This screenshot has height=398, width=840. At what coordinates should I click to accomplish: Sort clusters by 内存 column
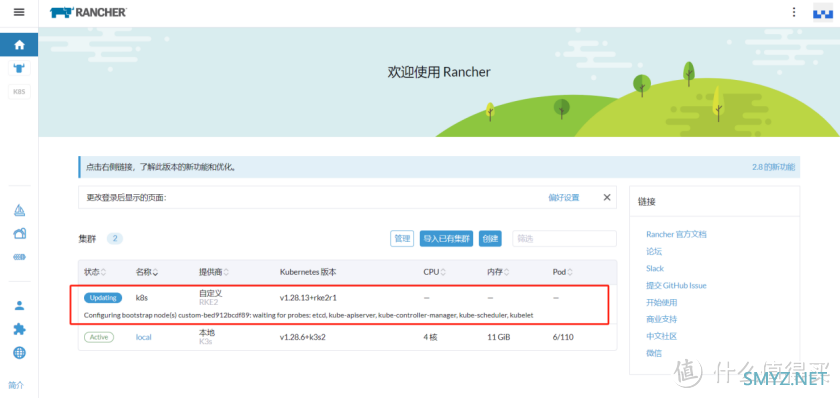pyautogui.click(x=499, y=272)
